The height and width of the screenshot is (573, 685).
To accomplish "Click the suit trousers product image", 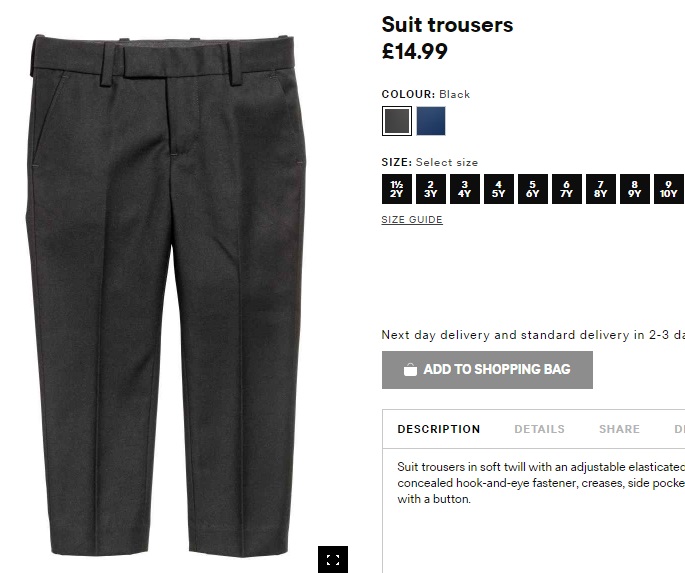I will pos(166,295).
